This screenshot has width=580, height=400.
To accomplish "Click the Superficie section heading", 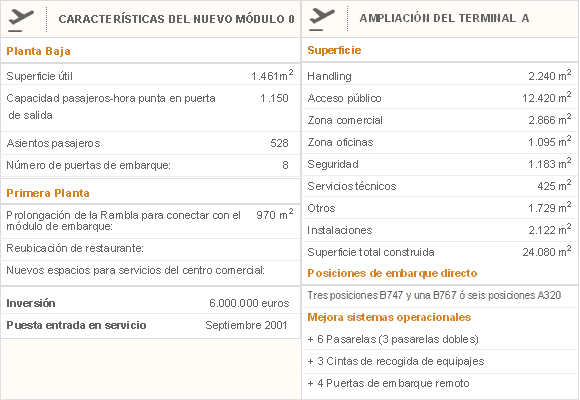I will 334,50.
